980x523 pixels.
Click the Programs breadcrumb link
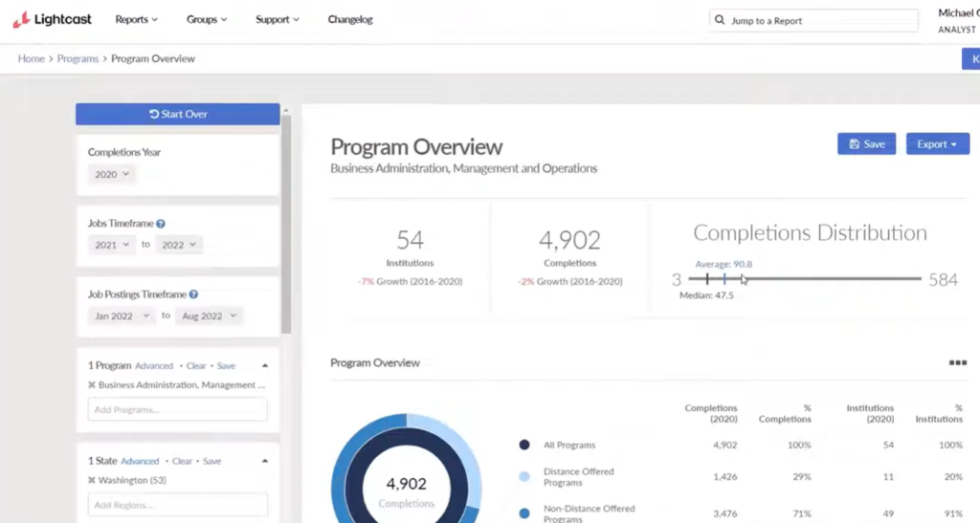(78, 59)
